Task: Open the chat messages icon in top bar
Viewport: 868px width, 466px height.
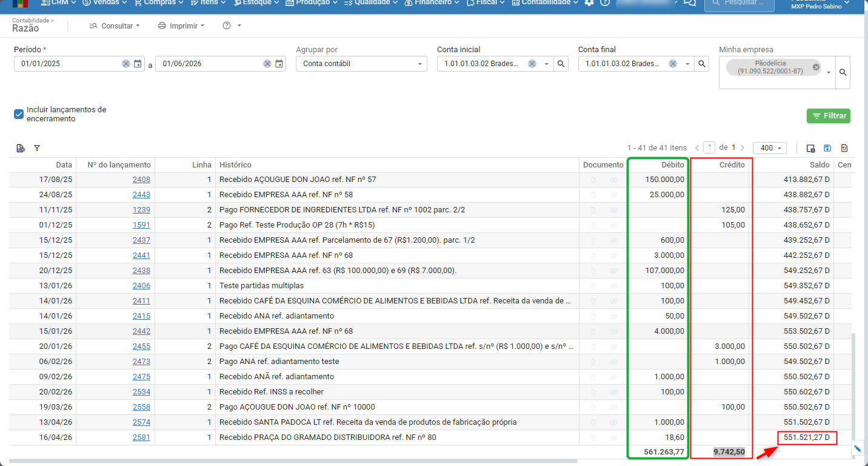Action: 689,2
